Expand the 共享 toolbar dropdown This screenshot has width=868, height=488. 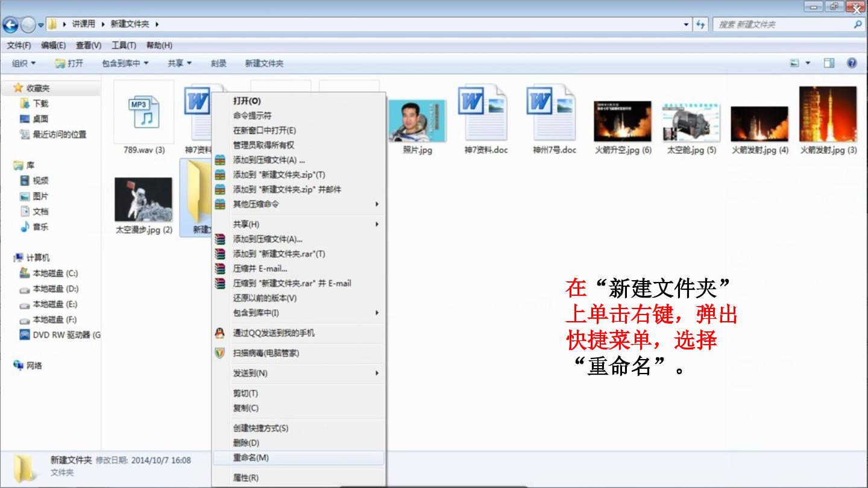[x=180, y=63]
